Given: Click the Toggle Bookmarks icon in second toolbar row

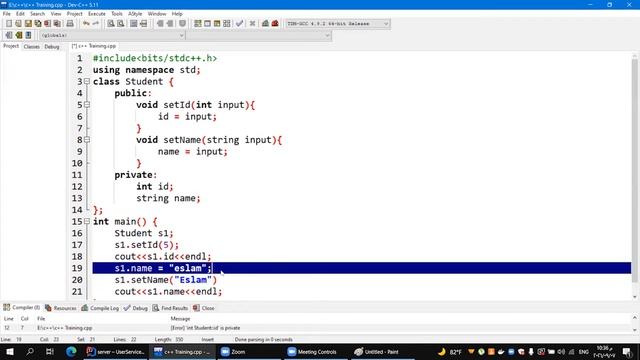Looking at the screenshot, I should [18, 35].
